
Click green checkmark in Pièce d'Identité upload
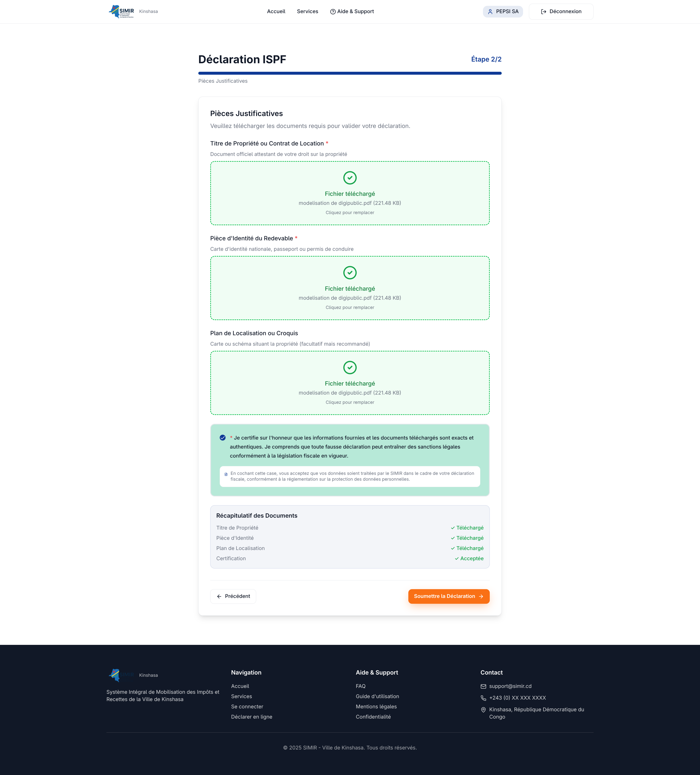[x=350, y=272]
